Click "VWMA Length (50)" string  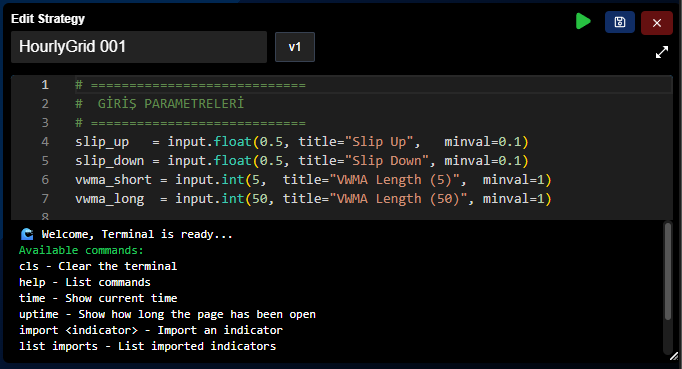[x=398, y=199]
